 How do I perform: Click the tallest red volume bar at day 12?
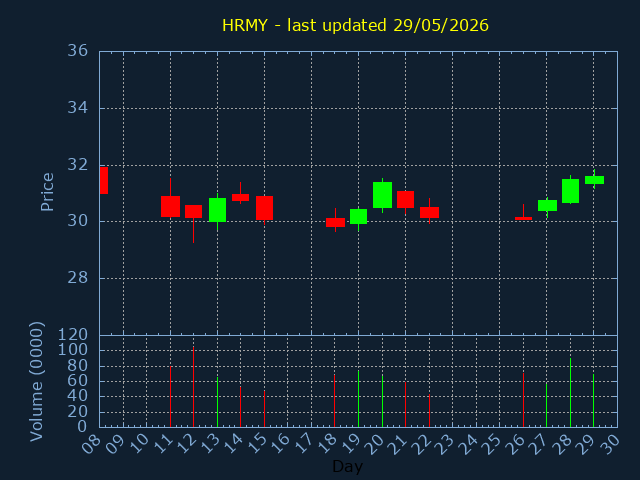193,387
